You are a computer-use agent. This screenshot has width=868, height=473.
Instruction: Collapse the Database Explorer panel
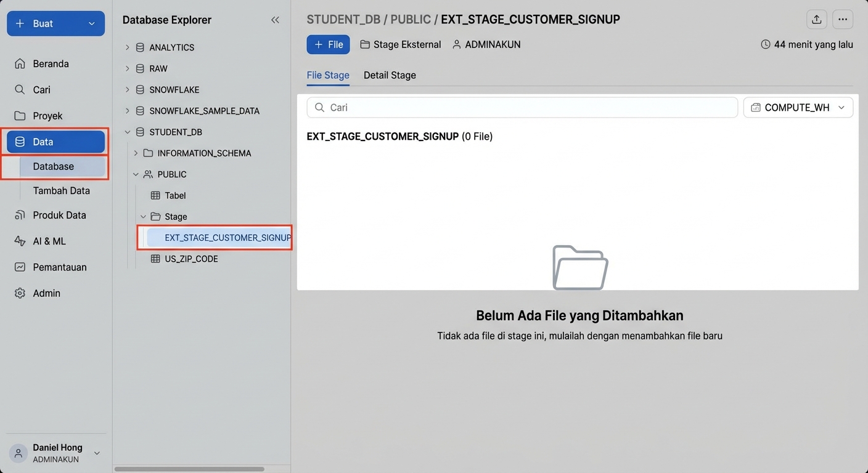coord(275,19)
